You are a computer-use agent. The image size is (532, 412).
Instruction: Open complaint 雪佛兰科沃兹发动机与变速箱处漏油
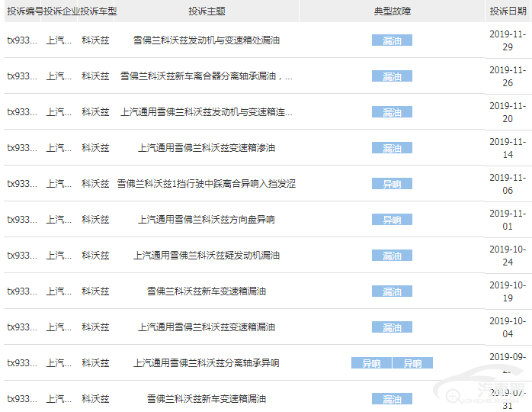tap(207, 40)
